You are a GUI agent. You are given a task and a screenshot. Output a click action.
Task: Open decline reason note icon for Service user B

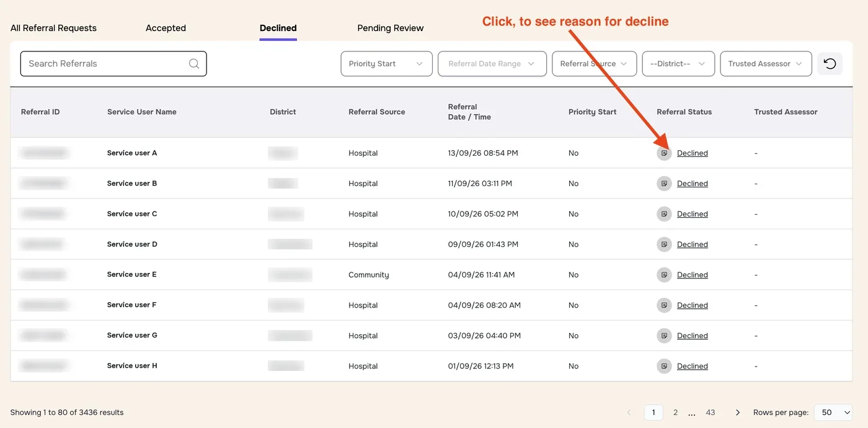[664, 183]
